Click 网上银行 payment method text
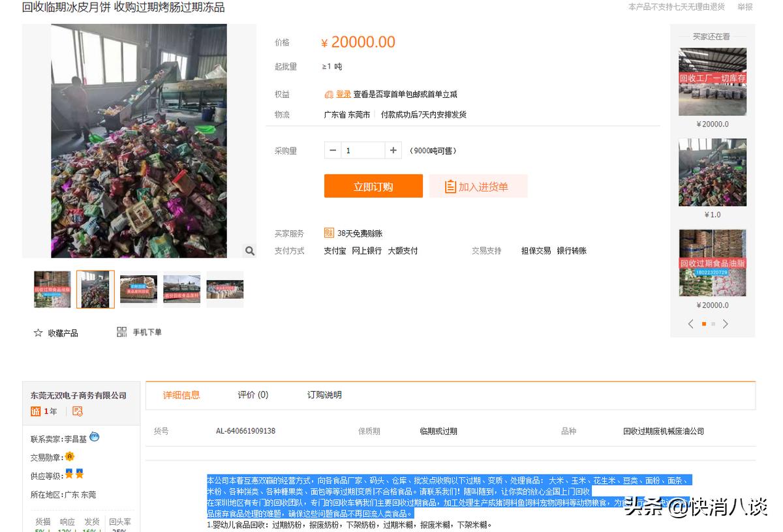This screenshot has height=532, width=783. (367, 251)
